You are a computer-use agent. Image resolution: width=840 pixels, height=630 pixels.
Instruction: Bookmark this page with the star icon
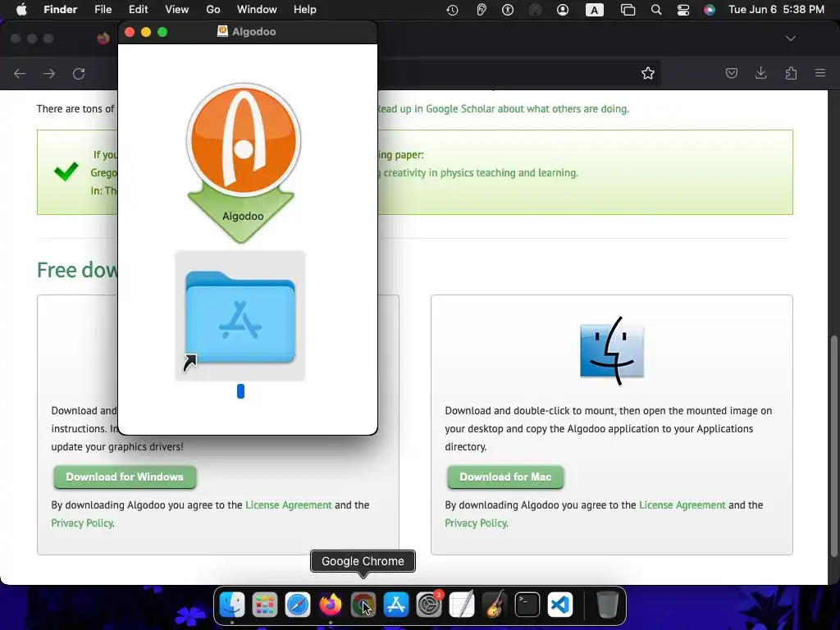tap(648, 73)
